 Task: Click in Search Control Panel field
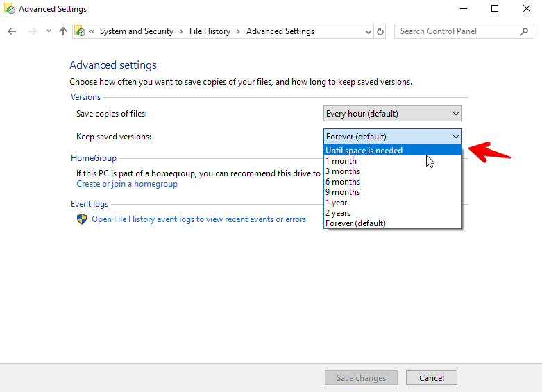point(458,31)
